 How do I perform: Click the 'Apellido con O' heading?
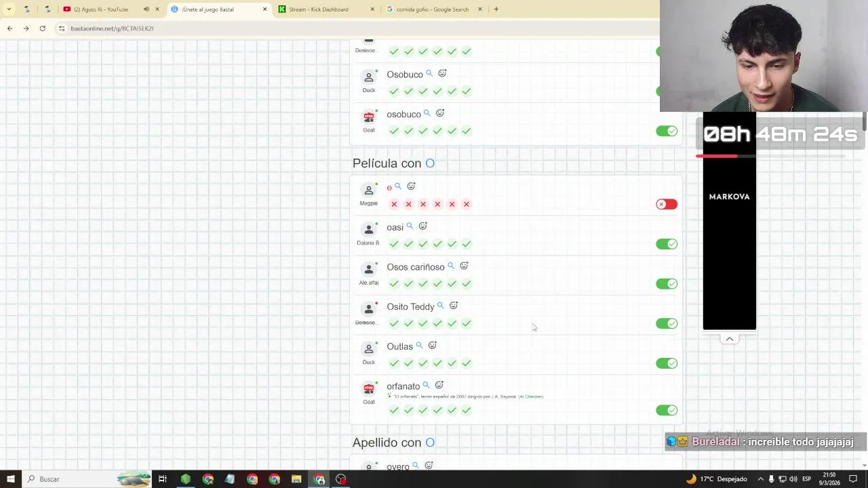[x=393, y=443]
